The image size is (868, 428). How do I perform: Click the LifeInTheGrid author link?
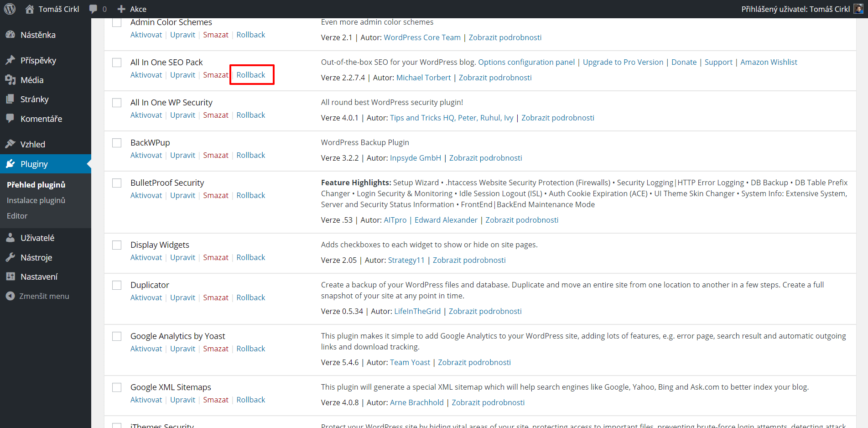[x=417, y=311]
